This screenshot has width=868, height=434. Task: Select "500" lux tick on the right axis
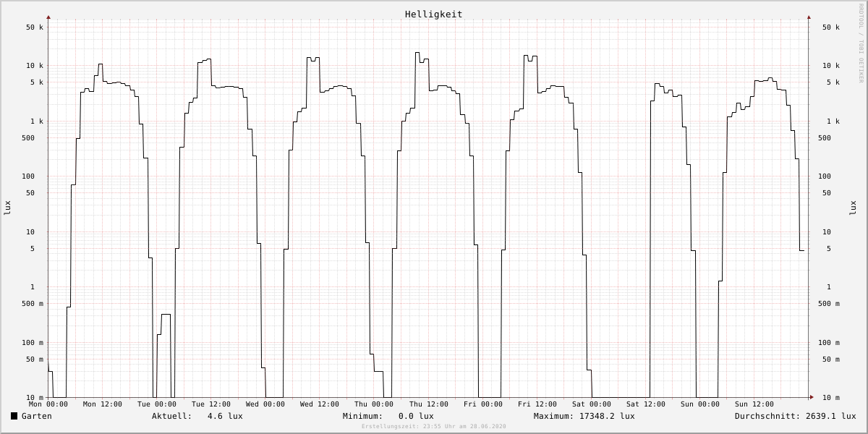[x=825, y=138]
